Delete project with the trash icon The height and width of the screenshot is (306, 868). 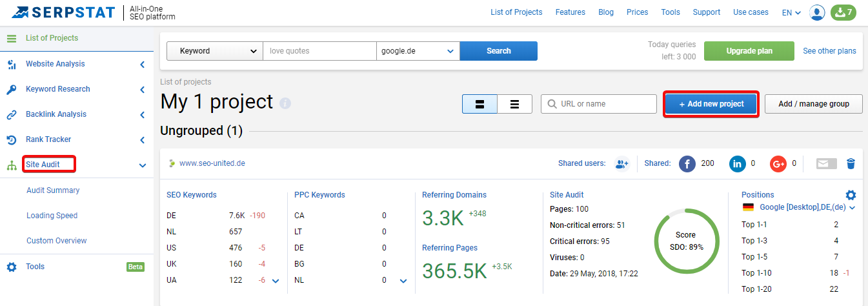pyautogui.click(x=851, y=163)
